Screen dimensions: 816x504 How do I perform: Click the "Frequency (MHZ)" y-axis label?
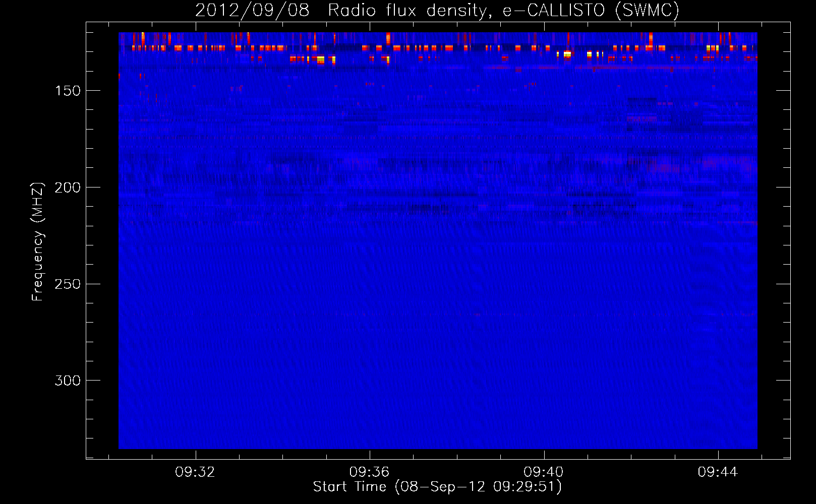click(x=38, y=241)
